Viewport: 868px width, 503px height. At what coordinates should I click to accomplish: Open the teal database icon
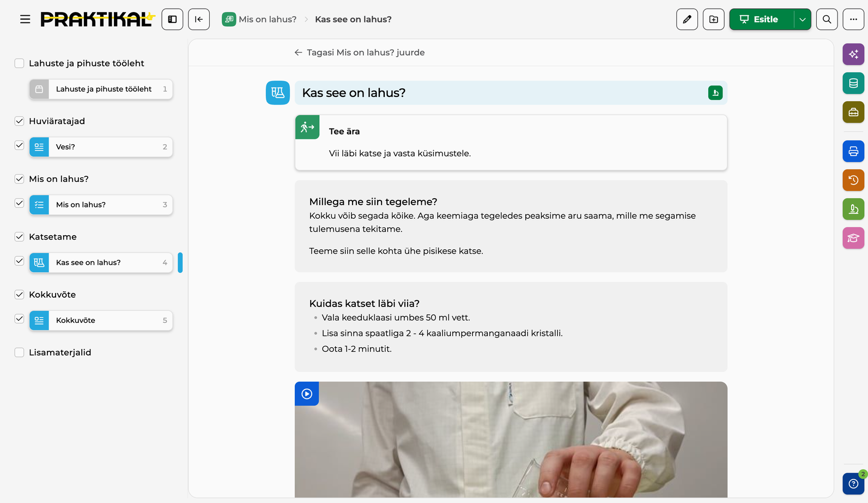pos(853,83)
